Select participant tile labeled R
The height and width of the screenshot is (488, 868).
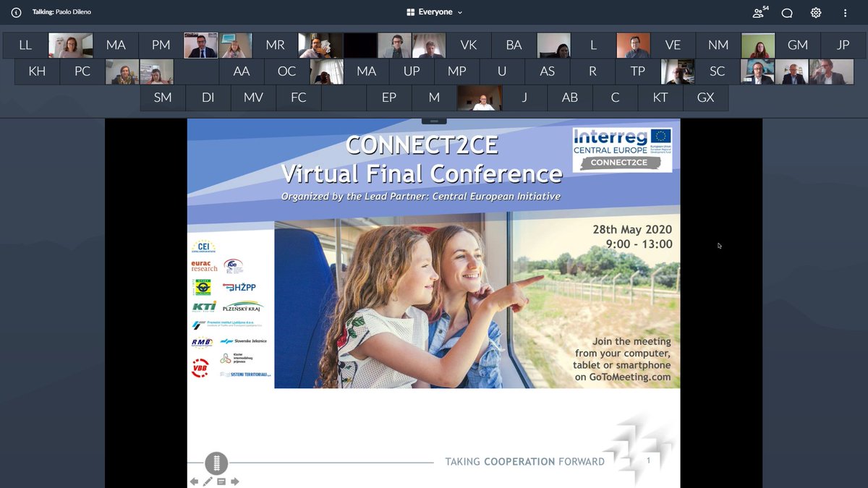(x=592, y=72)
